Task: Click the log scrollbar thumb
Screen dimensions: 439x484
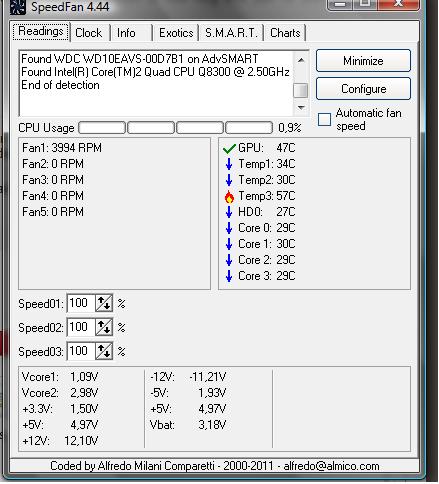Action: [x=301, y=90]
